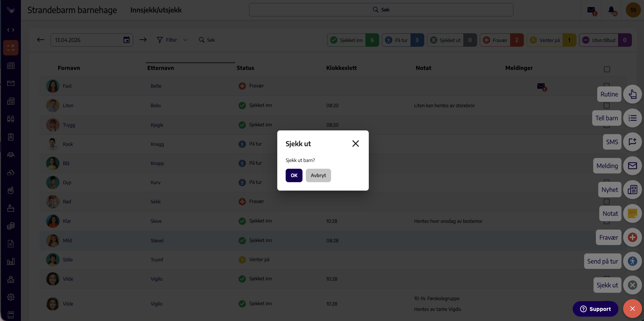Screen dimensions: 644x321
Task: Select the Stille Trumf row name
Action: click(x=68, y=260)
